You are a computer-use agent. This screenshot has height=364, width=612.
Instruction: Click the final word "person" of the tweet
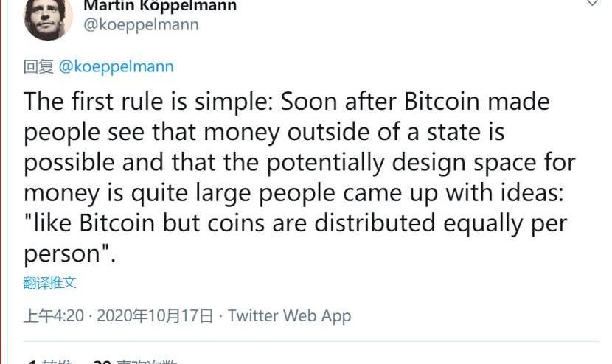[61, 254]
